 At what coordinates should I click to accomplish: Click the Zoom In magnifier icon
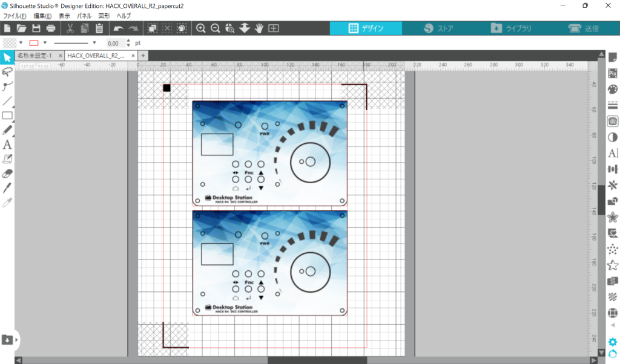tap(200, 28)
